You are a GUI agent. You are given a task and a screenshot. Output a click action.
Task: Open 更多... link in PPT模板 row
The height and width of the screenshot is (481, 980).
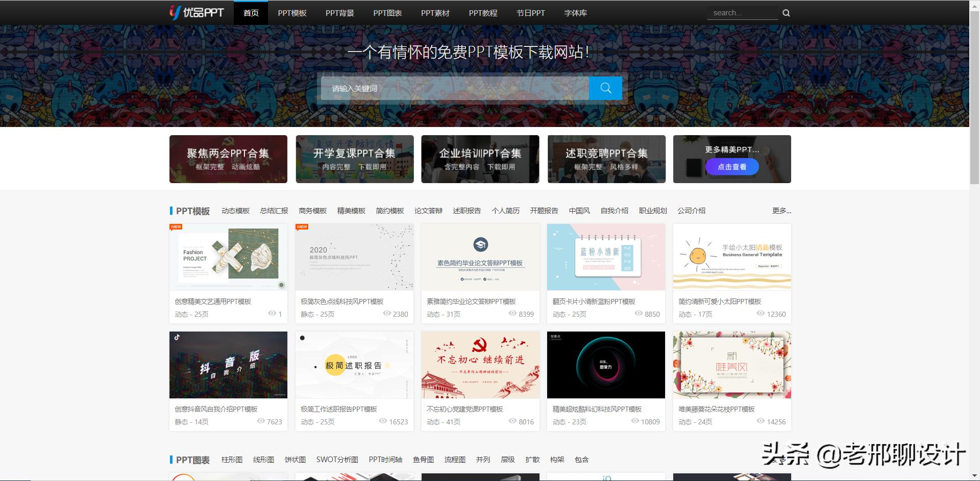(x=781, y=211)
